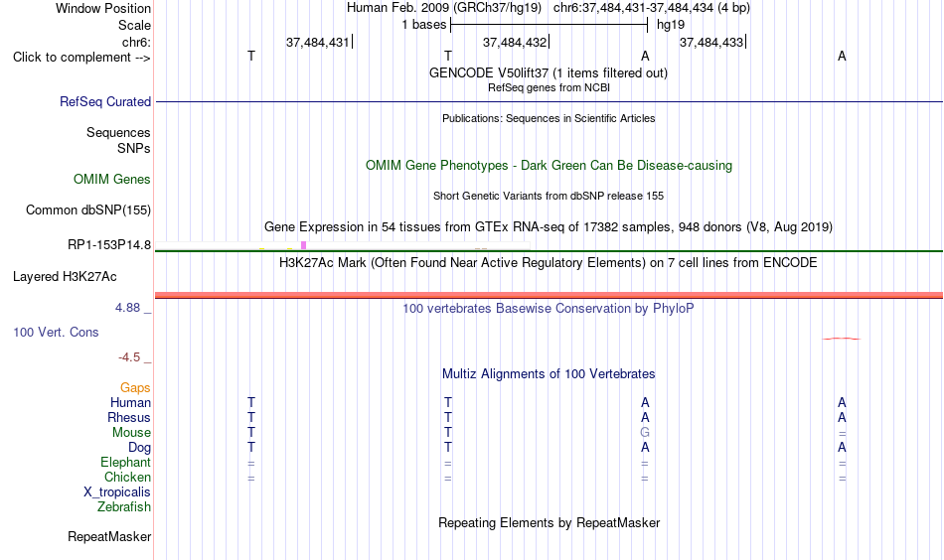Viewport: 944px width, 560px height.
Task: Open 'Repeating Elements by RepeatMasker' title
Action: (549, 522)
